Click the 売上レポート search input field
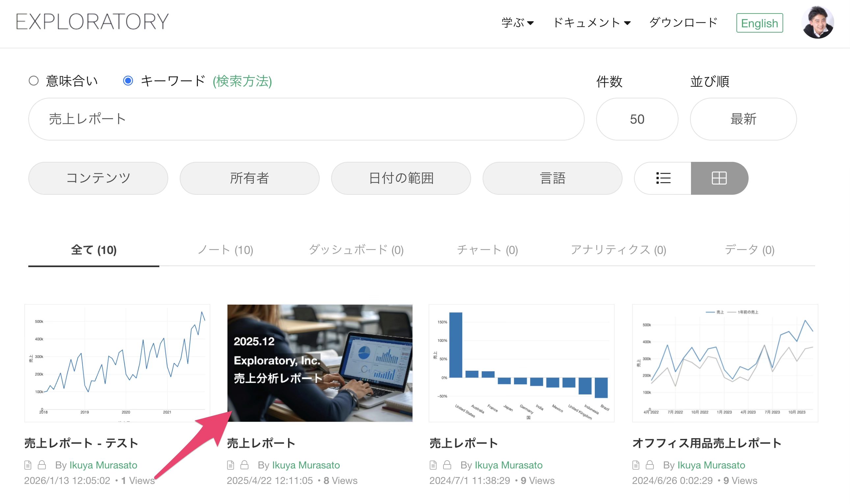Viewport: 850px width, 504px height. (x=306, y=119)
